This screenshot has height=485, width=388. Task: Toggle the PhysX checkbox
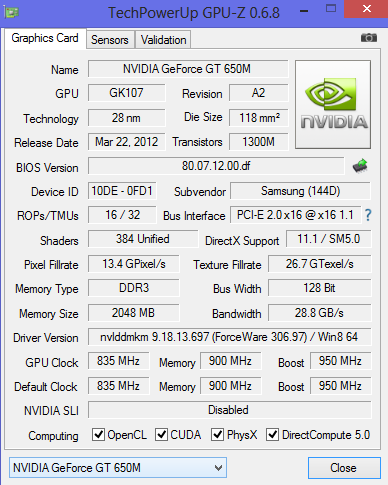(218, 435)
